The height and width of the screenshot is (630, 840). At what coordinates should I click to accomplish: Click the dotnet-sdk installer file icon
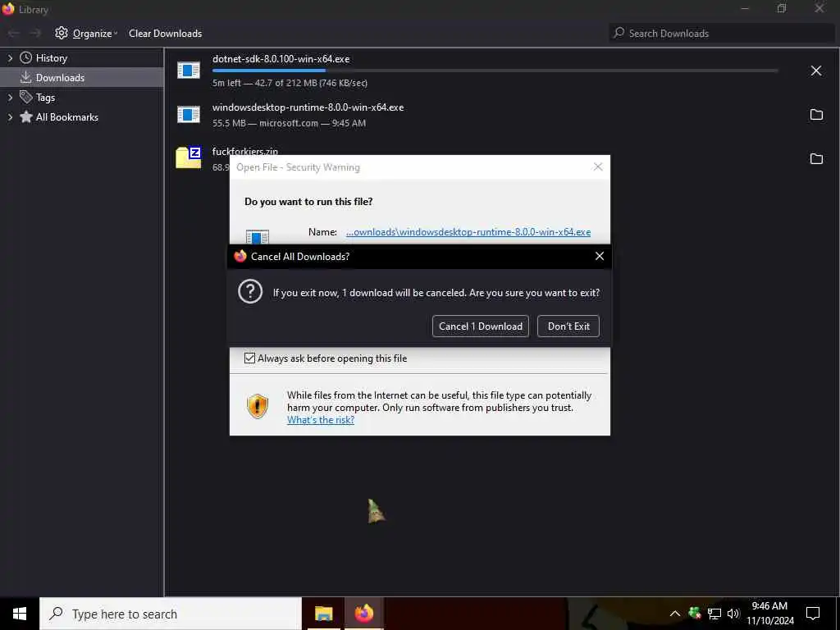(189, 71)
